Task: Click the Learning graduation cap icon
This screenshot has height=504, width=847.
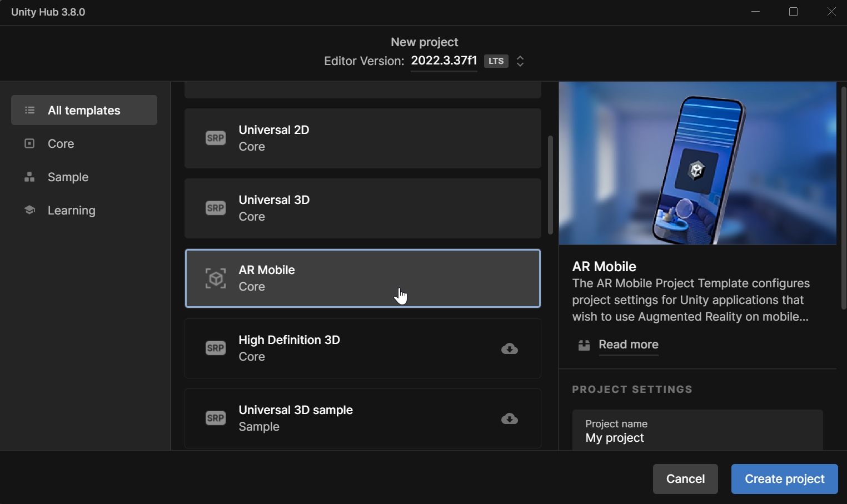Action: [x=30, y=210]
